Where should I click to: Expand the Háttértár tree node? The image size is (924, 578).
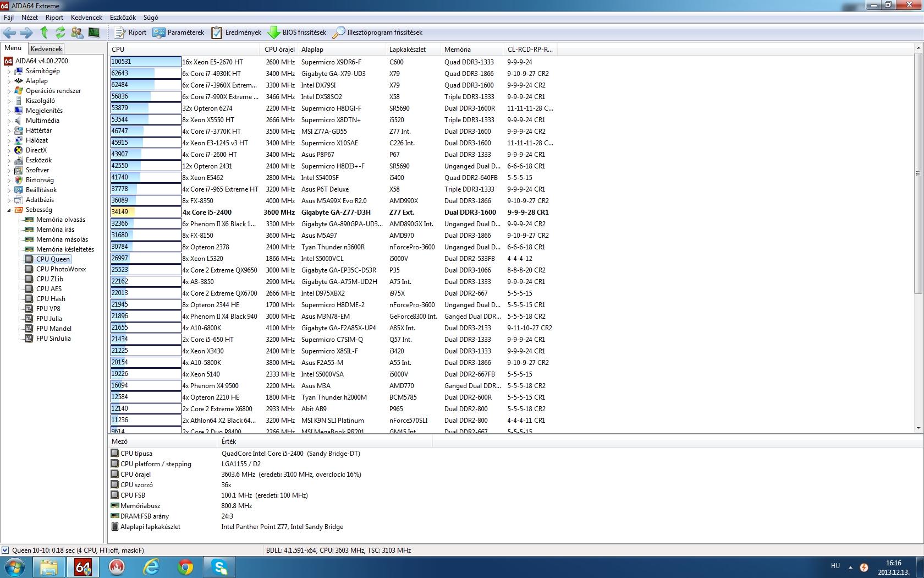tap(9, 130)
